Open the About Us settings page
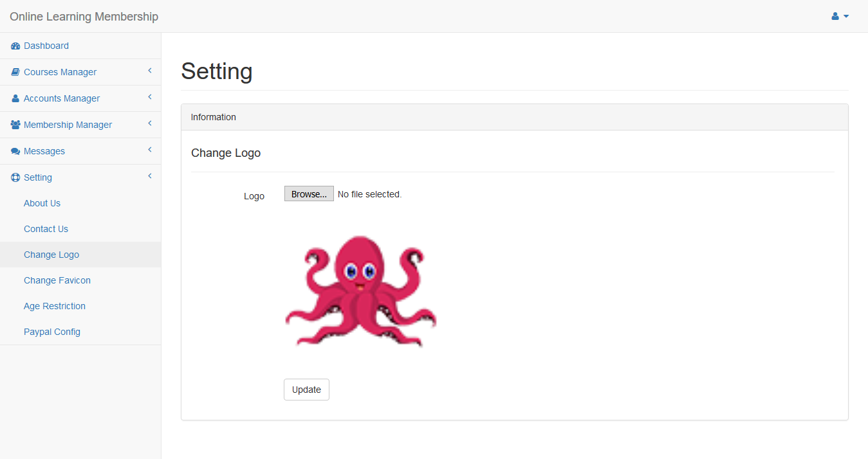 tap(42, 203)
